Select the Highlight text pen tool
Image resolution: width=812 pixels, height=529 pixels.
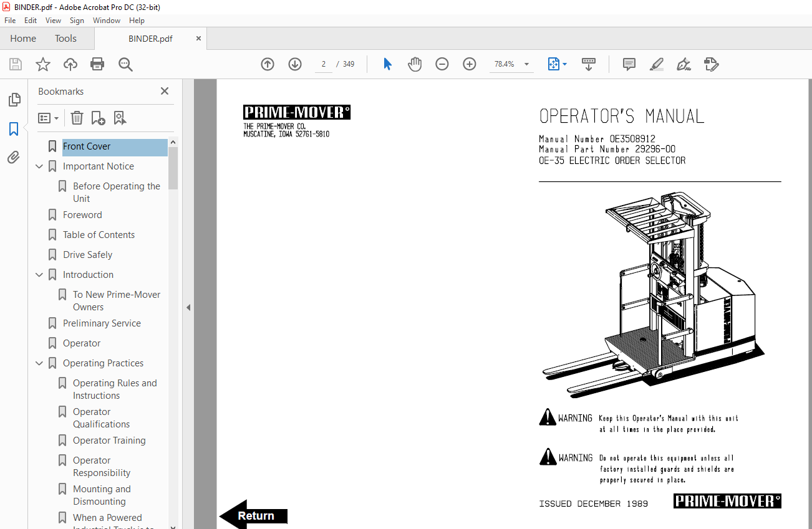coord(656,64)
